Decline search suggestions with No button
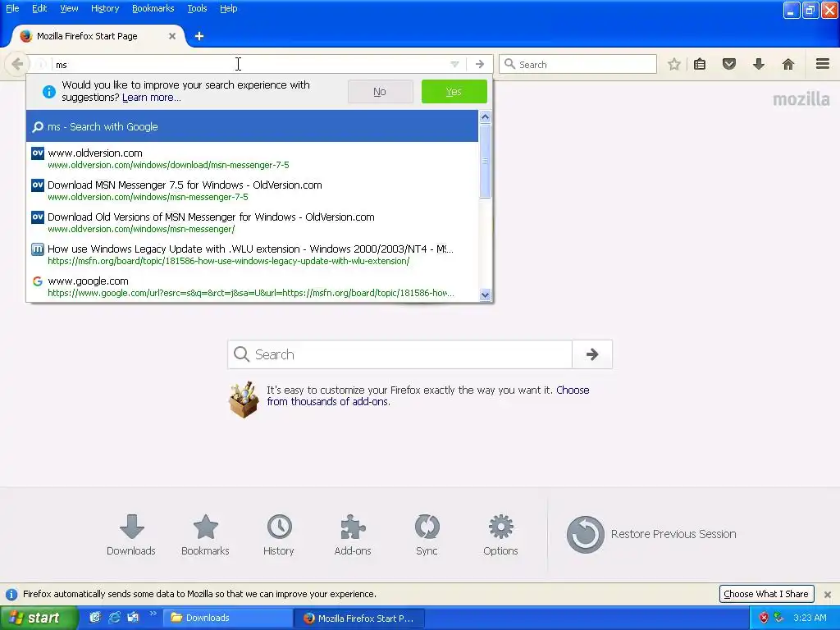 (380, 92)
